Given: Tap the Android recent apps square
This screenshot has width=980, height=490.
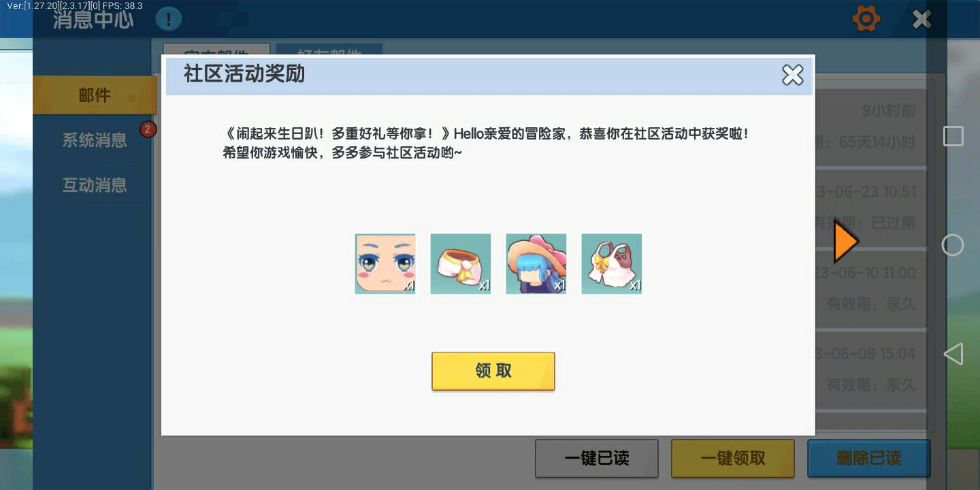Looking at the screenshot, I should pyautogui.click(x=953, y=136).
